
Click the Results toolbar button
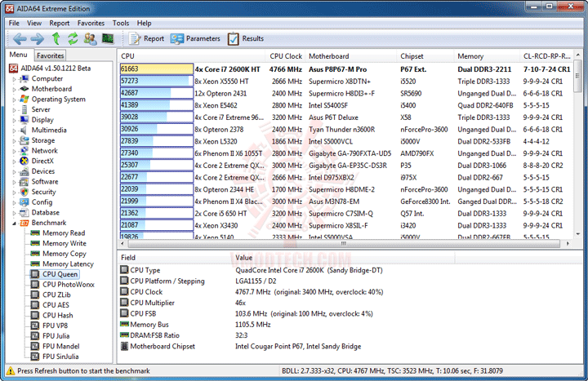coord(245,38)
